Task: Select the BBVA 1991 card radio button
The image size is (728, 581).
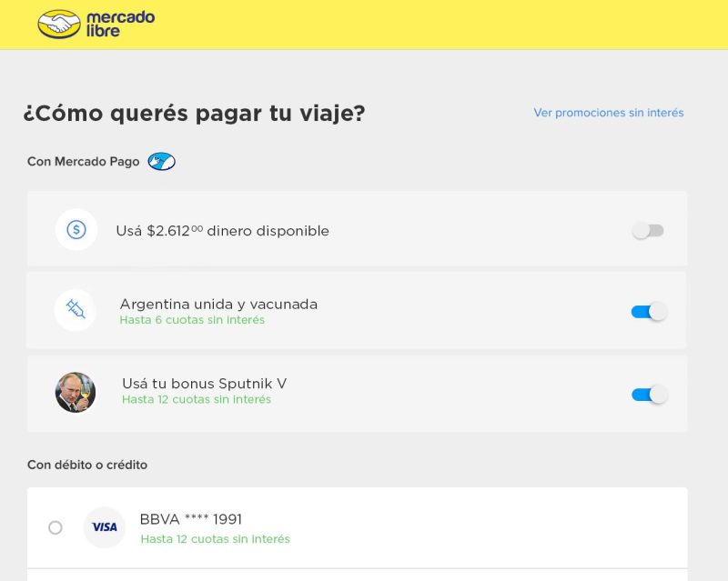Action: point(56,527)
